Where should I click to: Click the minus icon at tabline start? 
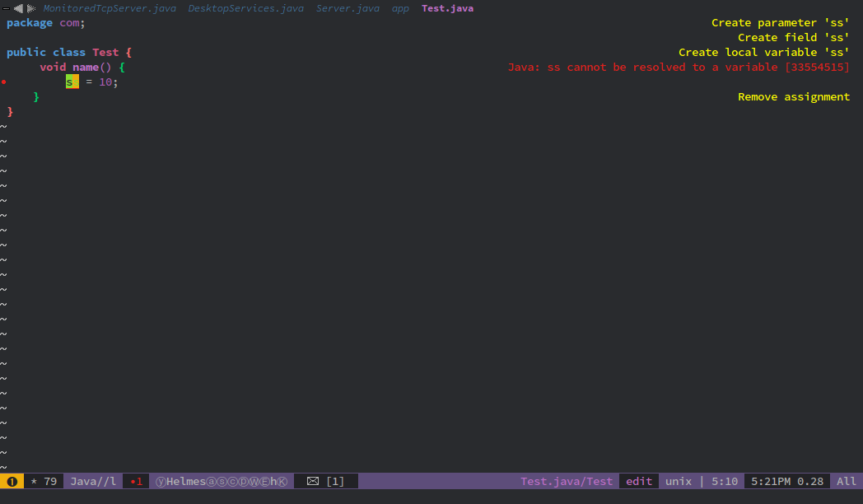click(x=7, y=7)
